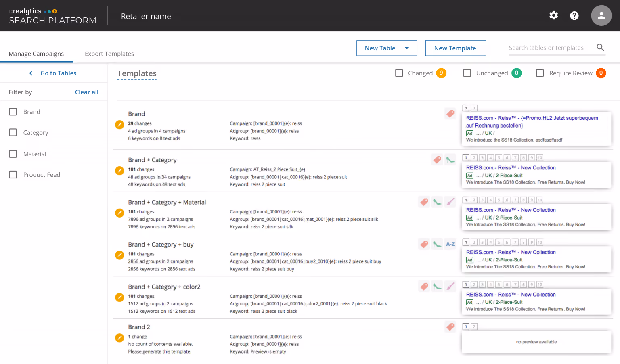Click the back chevron next to Go to Tables
Screen dimensions: 620x364
pos(31,73)
